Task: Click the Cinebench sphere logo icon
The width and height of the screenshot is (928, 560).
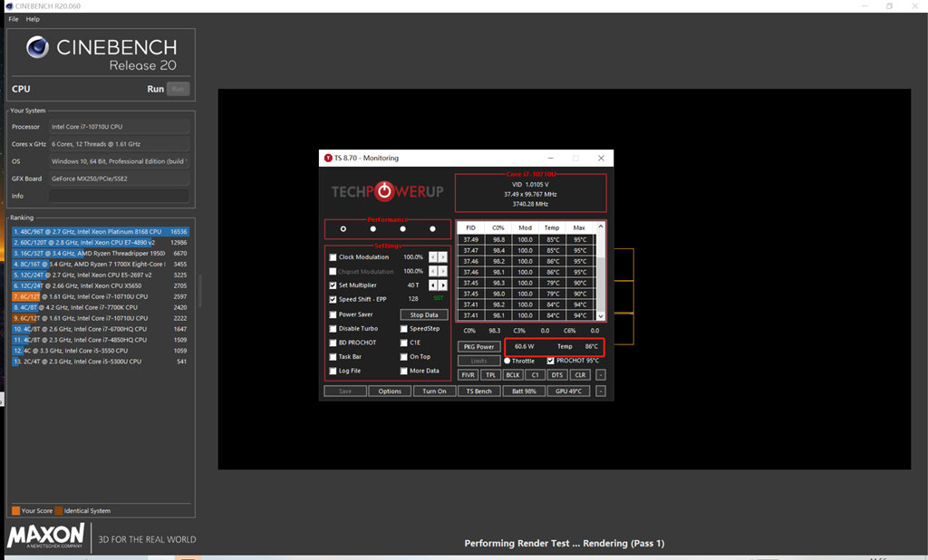Action: [37, 47]
